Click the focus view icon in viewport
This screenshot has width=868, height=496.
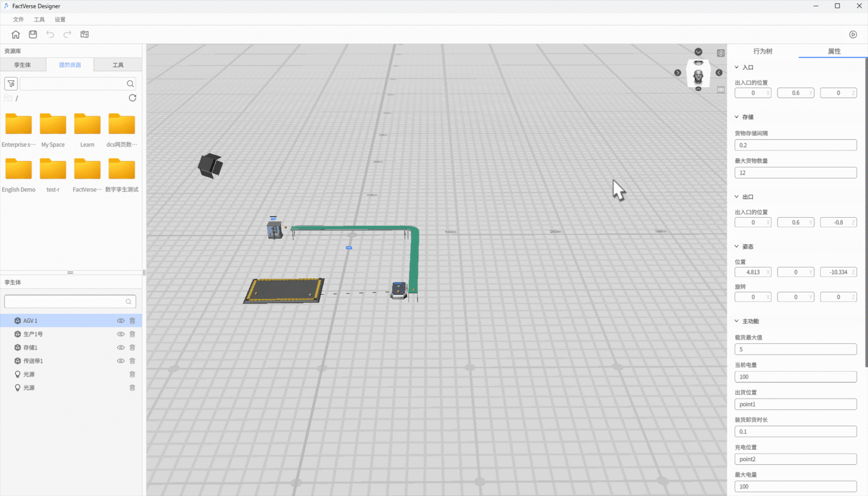(x=721, y=53)
